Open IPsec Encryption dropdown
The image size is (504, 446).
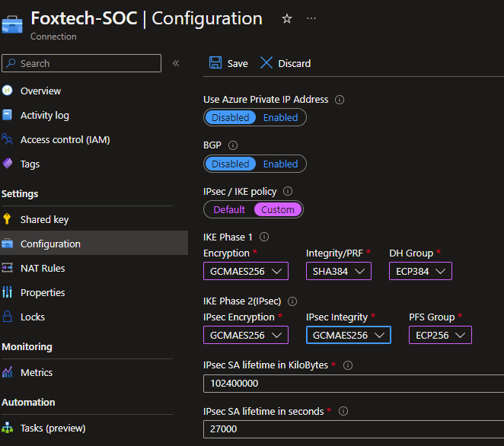tap(246, 335)
